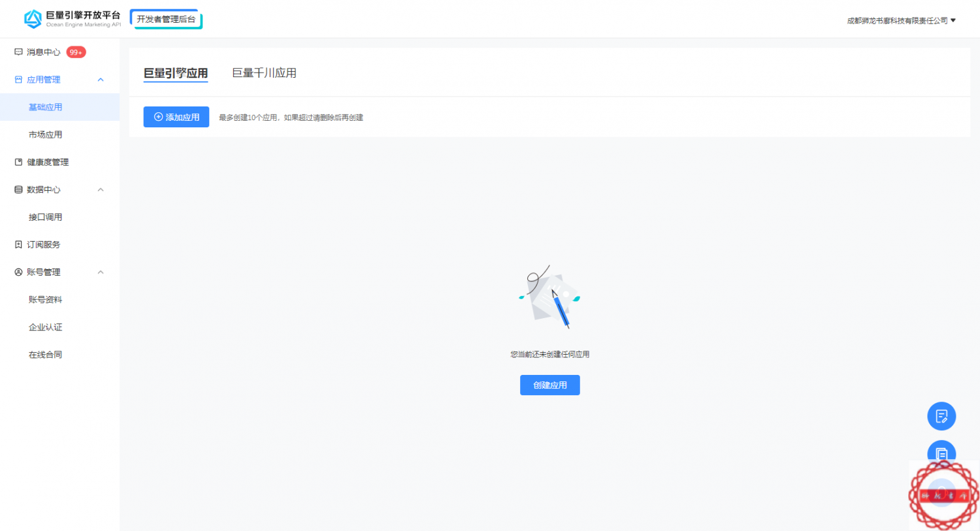Image resolution: width=980 pixels, height=531 pixels.
Task: Switch to 巨量引擎应用 tab
Action: coord(176,73)
